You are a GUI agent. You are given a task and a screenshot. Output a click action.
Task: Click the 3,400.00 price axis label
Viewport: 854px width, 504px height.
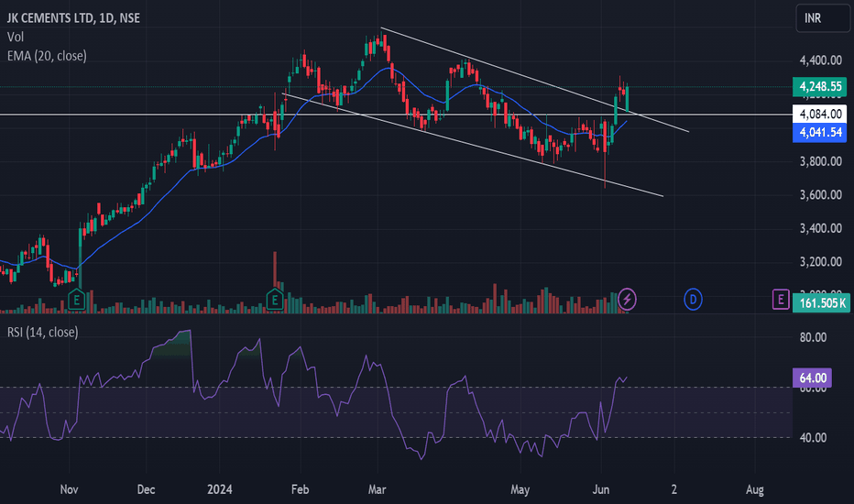[820, 228]
